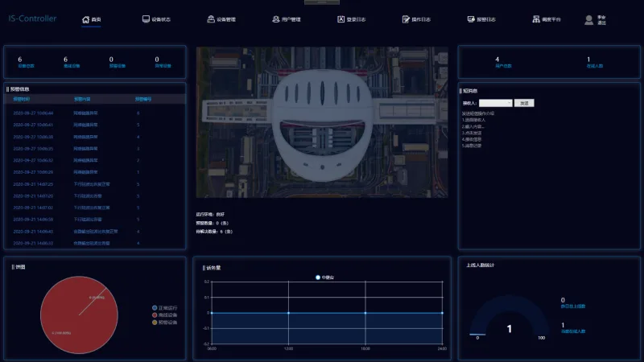This screenshot has width=644, height=362.
Task: Select alarm row dated 2020-09-21 14:07:20
Action: 95,196
